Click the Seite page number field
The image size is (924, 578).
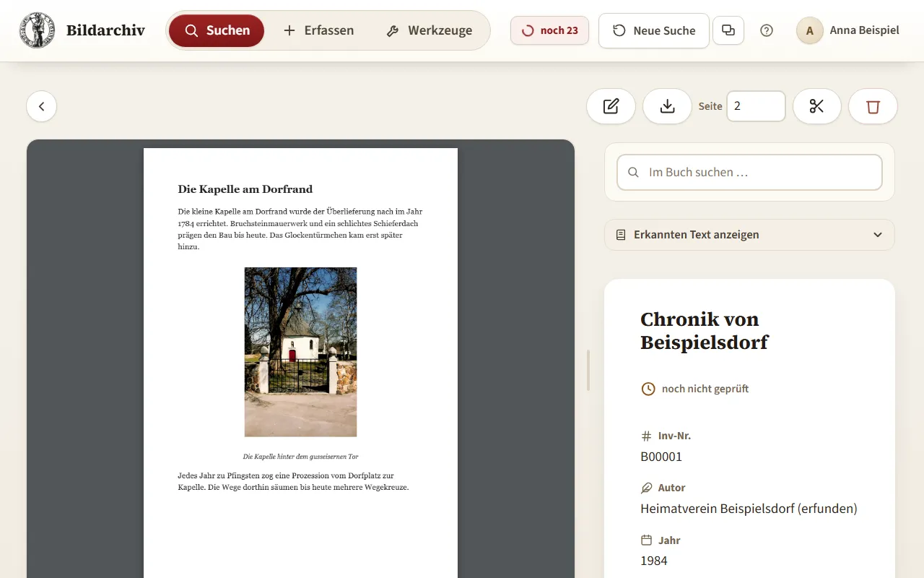tap(756, 106)
